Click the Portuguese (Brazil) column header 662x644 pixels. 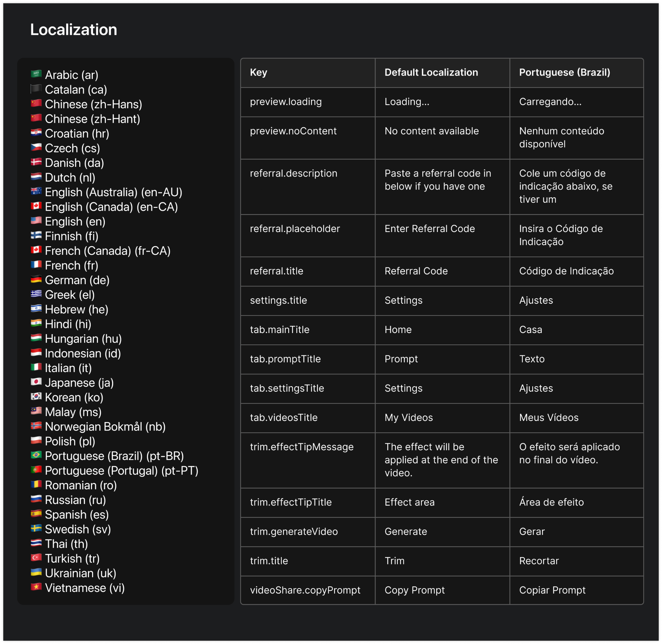(x=564, y=72)
